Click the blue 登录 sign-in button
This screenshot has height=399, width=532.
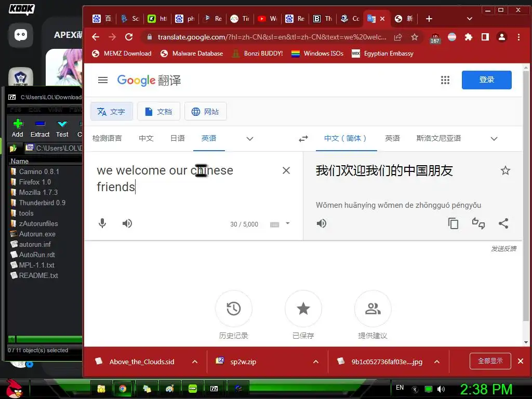click(486, 79)
